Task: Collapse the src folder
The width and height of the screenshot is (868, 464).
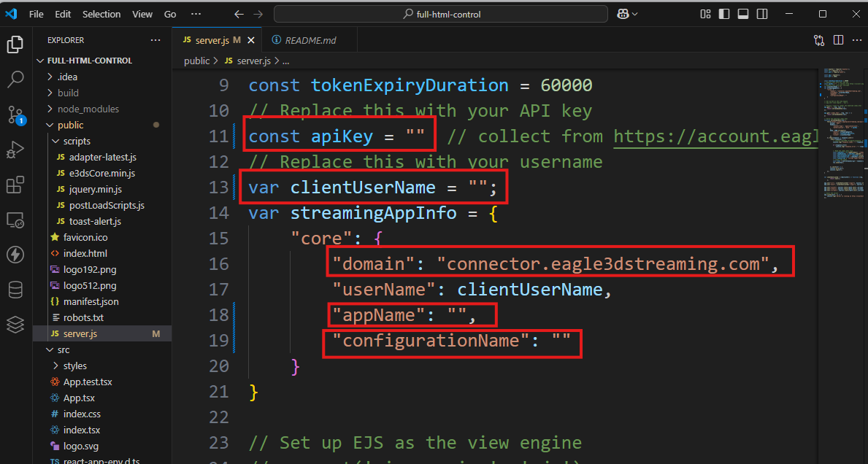Action: pyautogui.click(x=102, y=350)
